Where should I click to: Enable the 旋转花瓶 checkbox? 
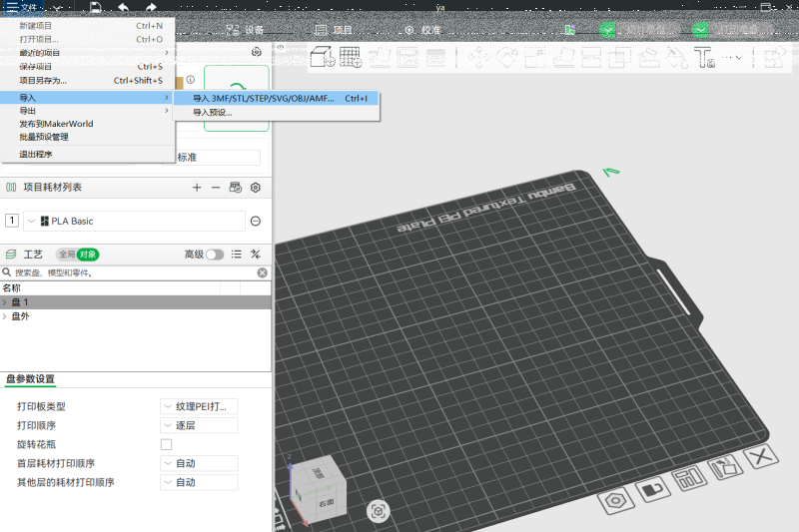pyautogui.click(x=166, y=444)
